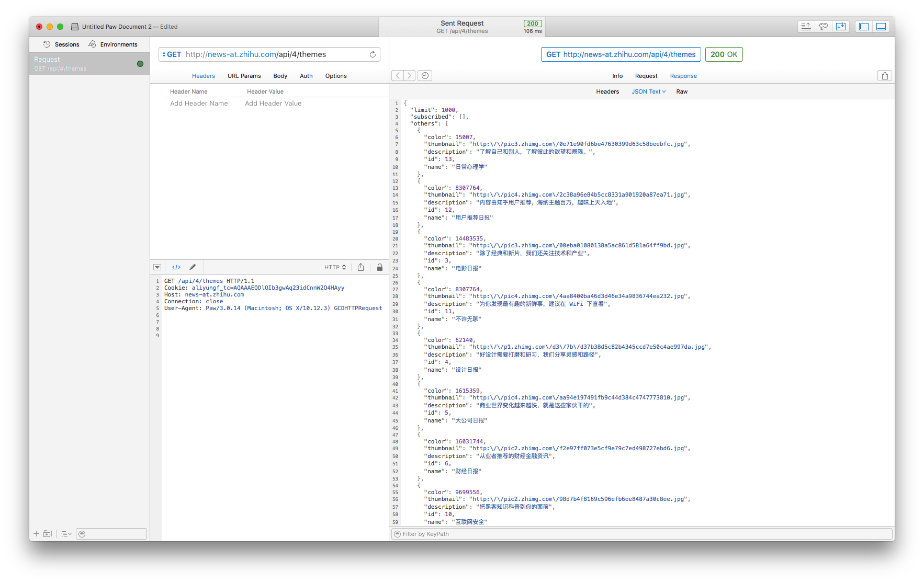
Task: Click the cloud sync toolbar icon
Action: pyautogui.click(x=824, y=27)
